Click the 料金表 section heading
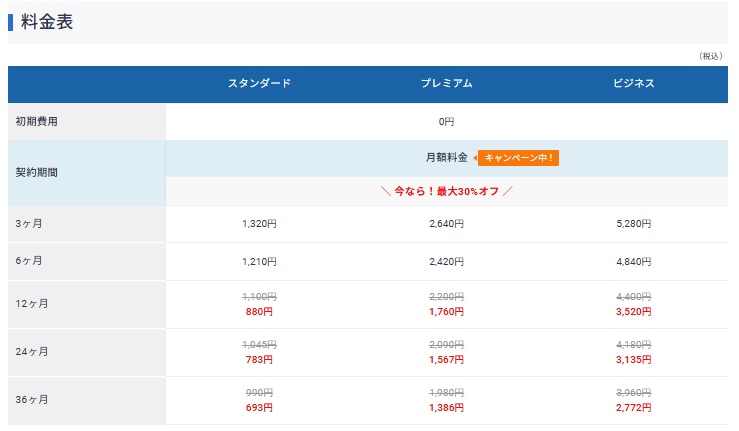This screenshot has width=739, height=431. click(47, 22)
